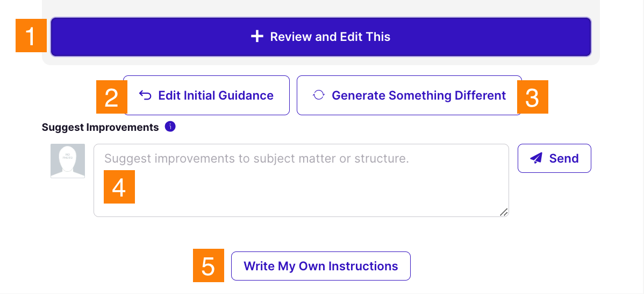Click the light gray panel above Review and Edit This
Viewport: 644px width, 294px height.
point(320,8)
